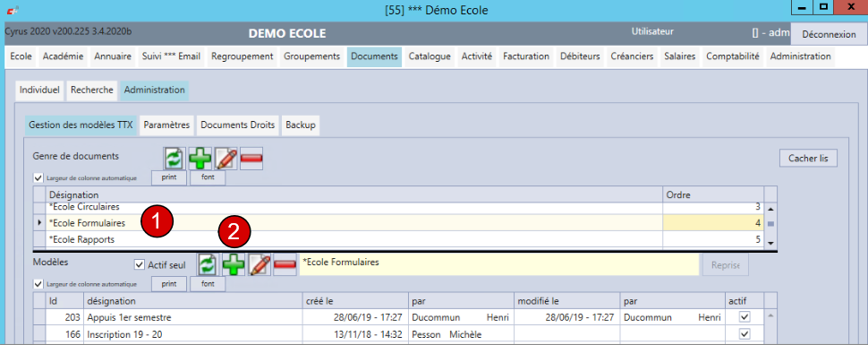The height and width of the screenshot is (345, 868).
Task: Switch to the Recherche sub-tab
Action: click(x=92, y=90)
